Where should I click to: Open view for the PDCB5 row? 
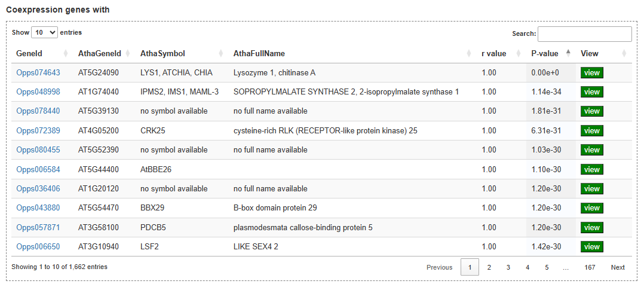(x=591, y=228)
